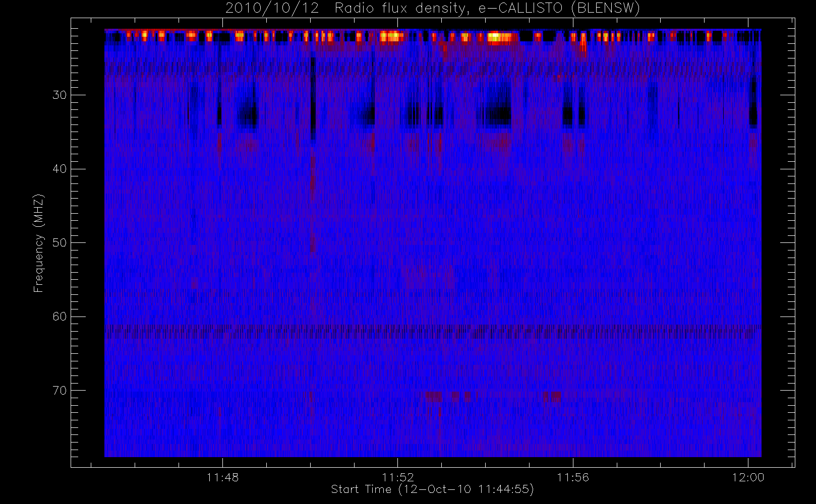Click the 40 frequency tick label
Viewport: 816px width, 504px height.
(60, 169)
